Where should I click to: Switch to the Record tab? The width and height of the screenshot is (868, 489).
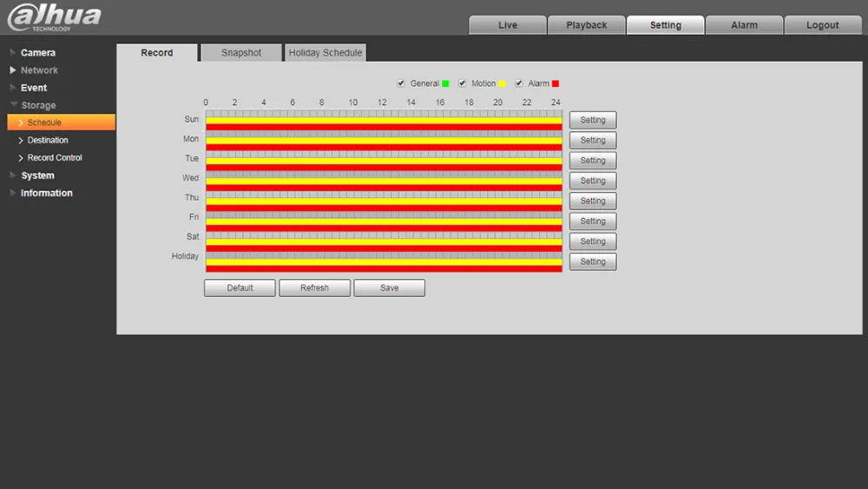(x=156, y=53)
